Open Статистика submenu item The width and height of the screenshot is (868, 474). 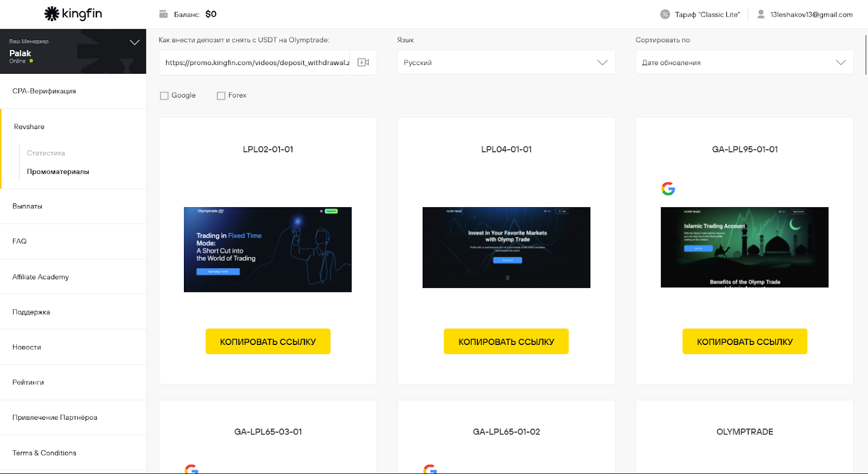[46, 153]
